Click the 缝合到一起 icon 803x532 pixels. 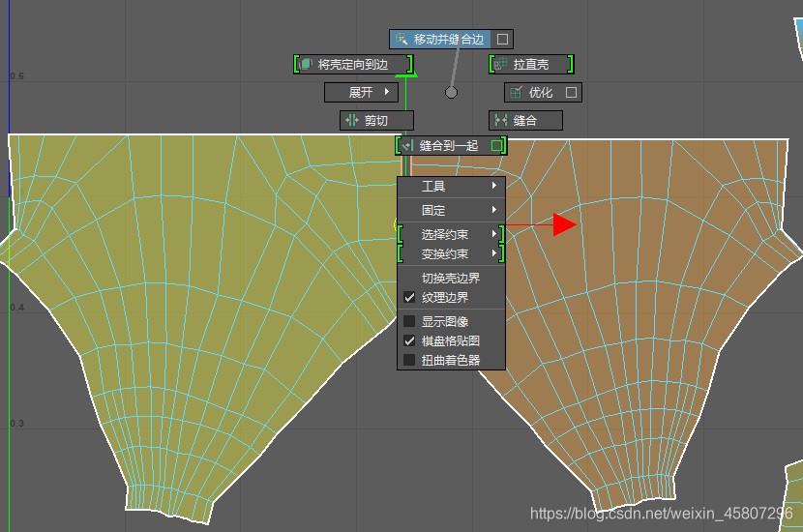tap(407, 146)
